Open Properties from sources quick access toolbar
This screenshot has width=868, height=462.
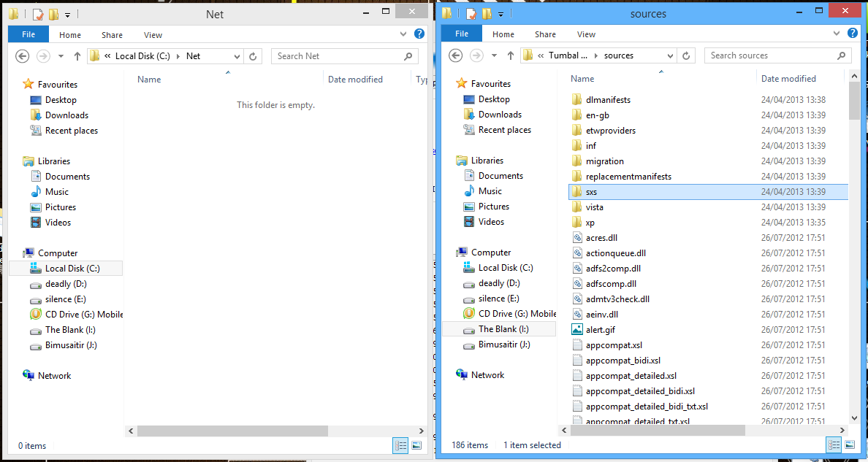tap(471, 13)
